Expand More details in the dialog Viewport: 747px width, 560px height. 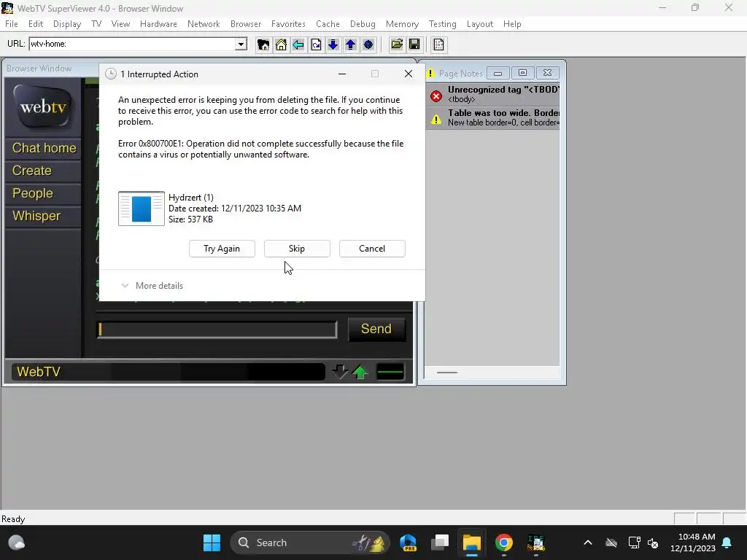[x=152, y=286]
